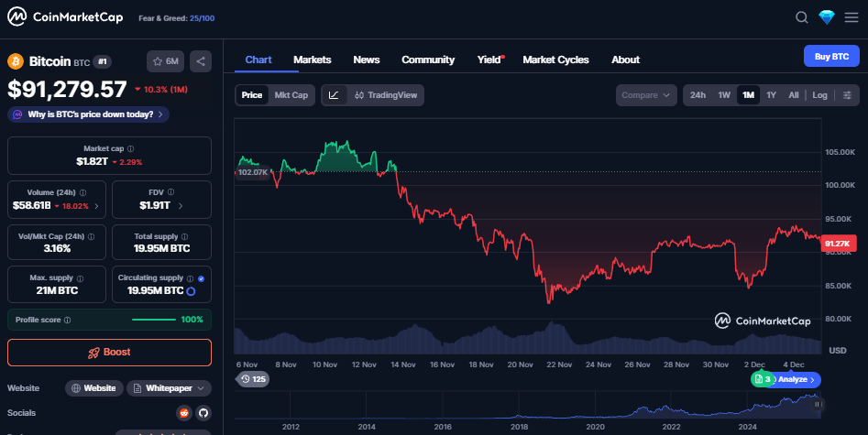The height and width of the screenshot is (435, 868).
Task: Switch to TradingView candlestick chart
Action: 386,95
